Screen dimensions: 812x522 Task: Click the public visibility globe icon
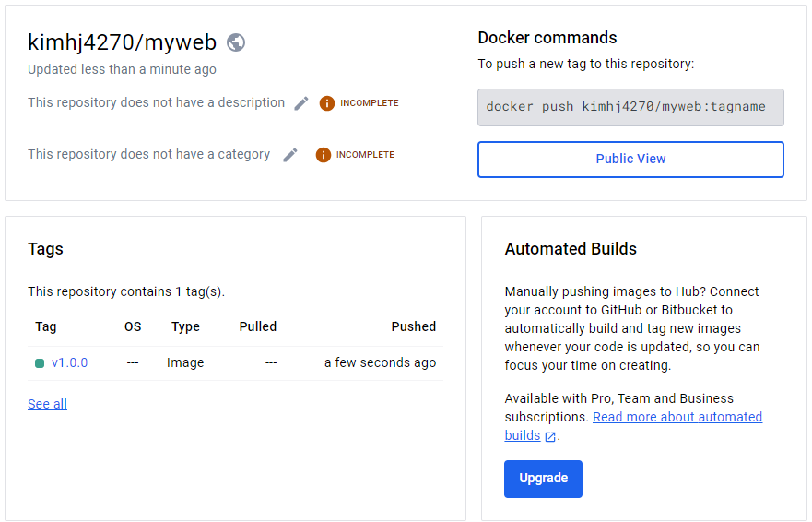[236, 42]
